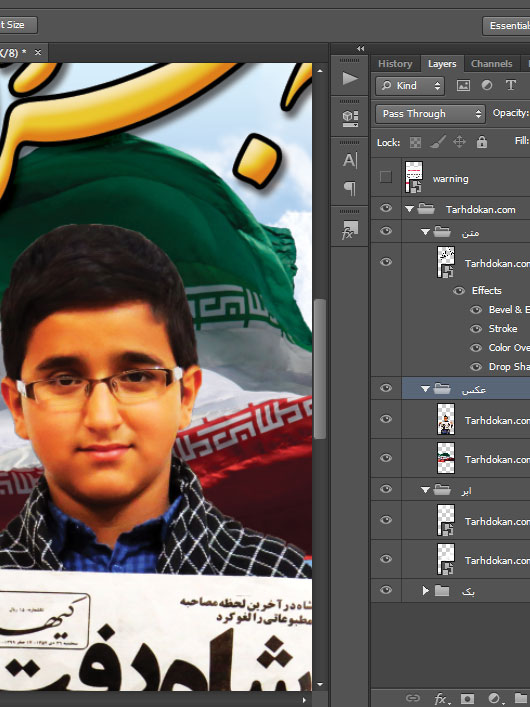Viewport: 530px width, 707px height.
Task: Select the warning layer name
Action: pyautogui.click(x=450, y=179)
